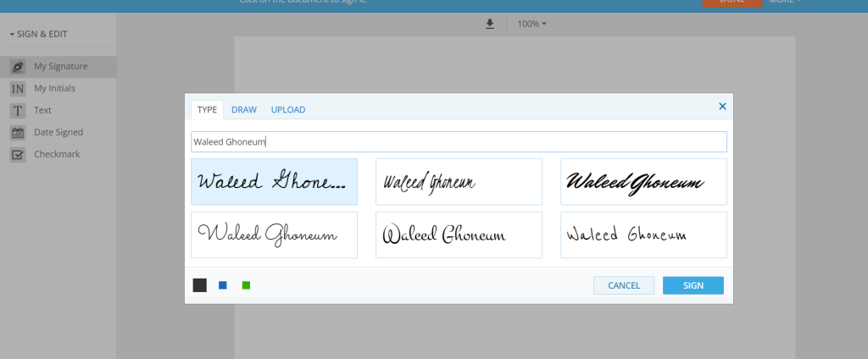Open the MORE menu dropdown
Viewport: 868px width, 359px height.
[785, 2]
